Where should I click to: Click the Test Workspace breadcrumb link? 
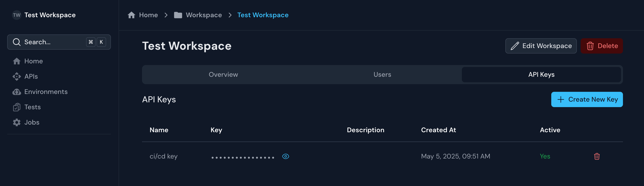(x=263, y=15)
